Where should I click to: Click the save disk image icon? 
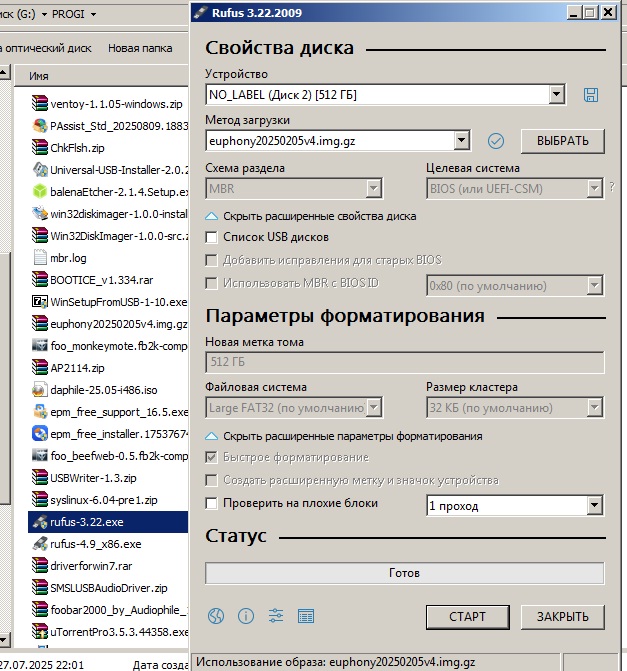coord(590,95)
